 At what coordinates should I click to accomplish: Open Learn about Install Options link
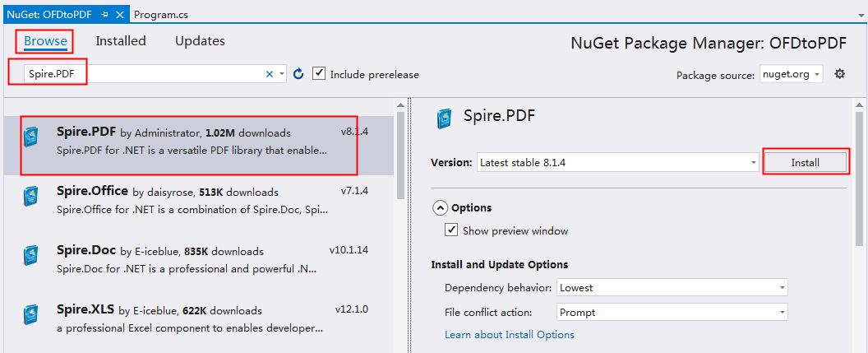click(510, 335)
